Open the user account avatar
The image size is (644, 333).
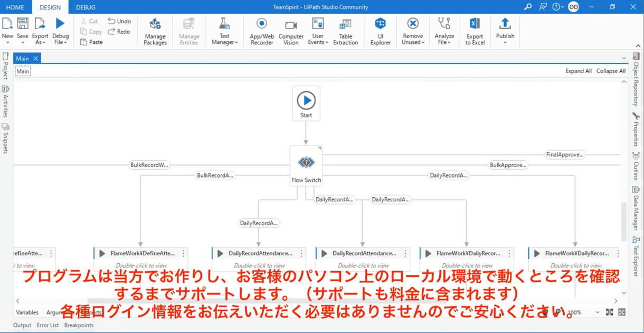[573, 7]
